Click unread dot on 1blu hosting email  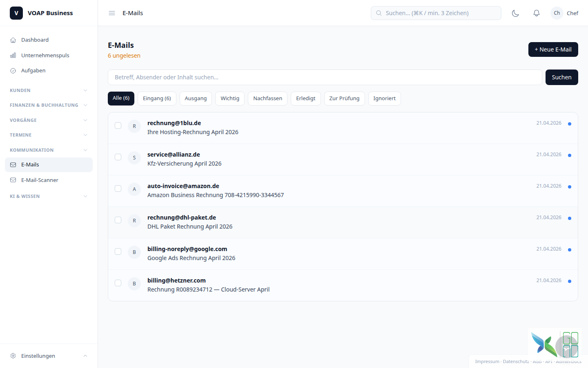[x=570, y=124]
